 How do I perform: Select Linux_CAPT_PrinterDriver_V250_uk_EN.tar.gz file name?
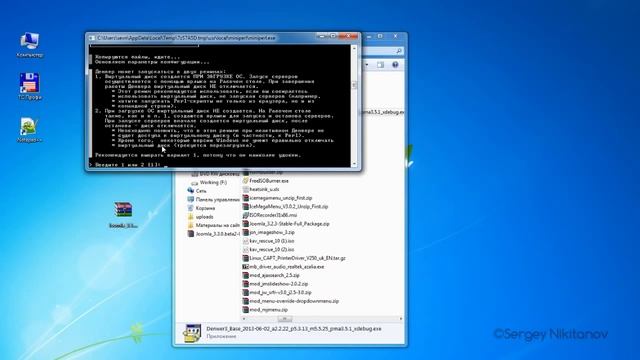click(x=298, y=258)
